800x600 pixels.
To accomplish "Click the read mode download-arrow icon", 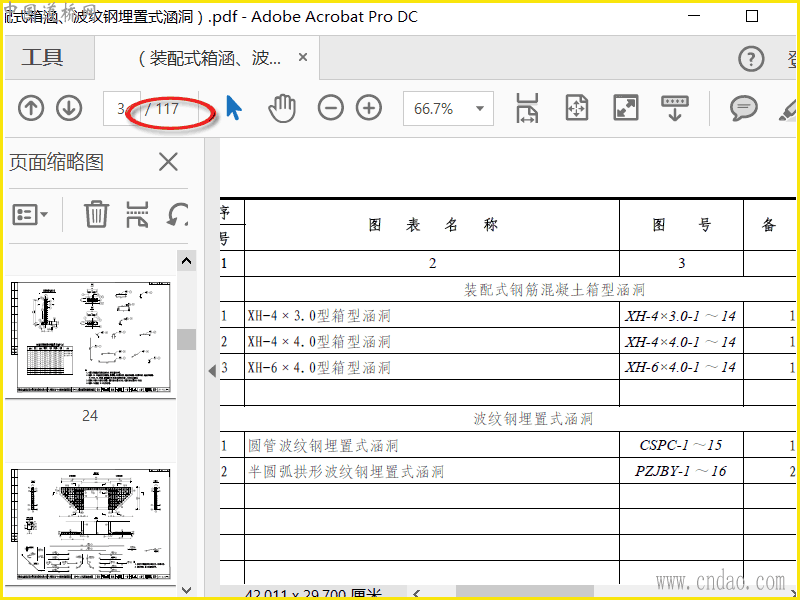I will tap(674, 108).
